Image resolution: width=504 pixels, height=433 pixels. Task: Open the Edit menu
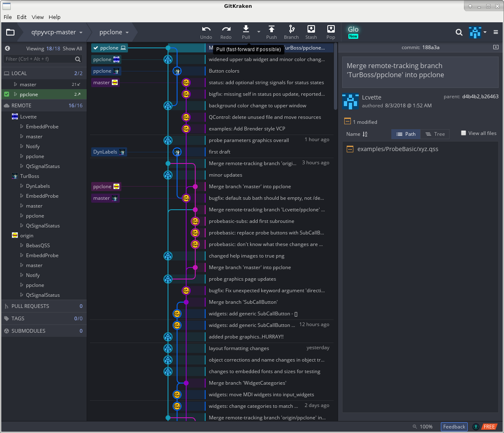(21, 17)
